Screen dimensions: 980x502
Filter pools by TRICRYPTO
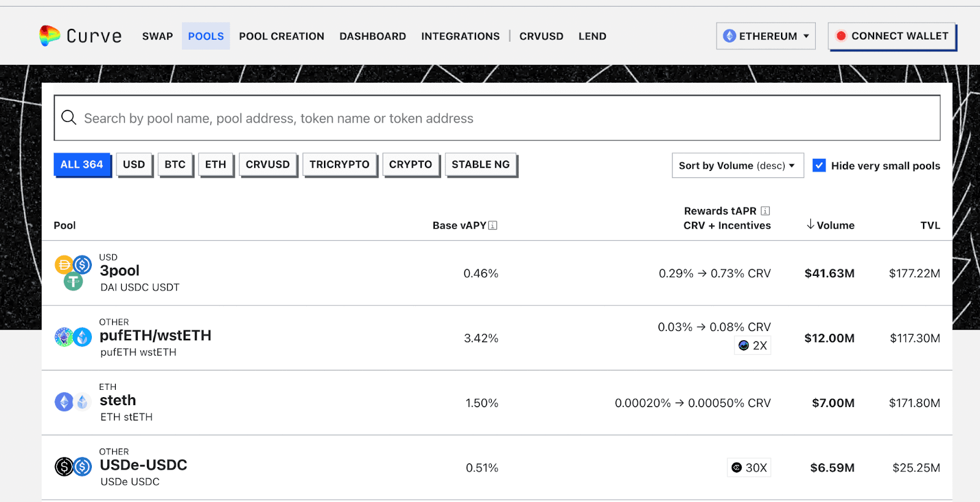pos(339,164)
